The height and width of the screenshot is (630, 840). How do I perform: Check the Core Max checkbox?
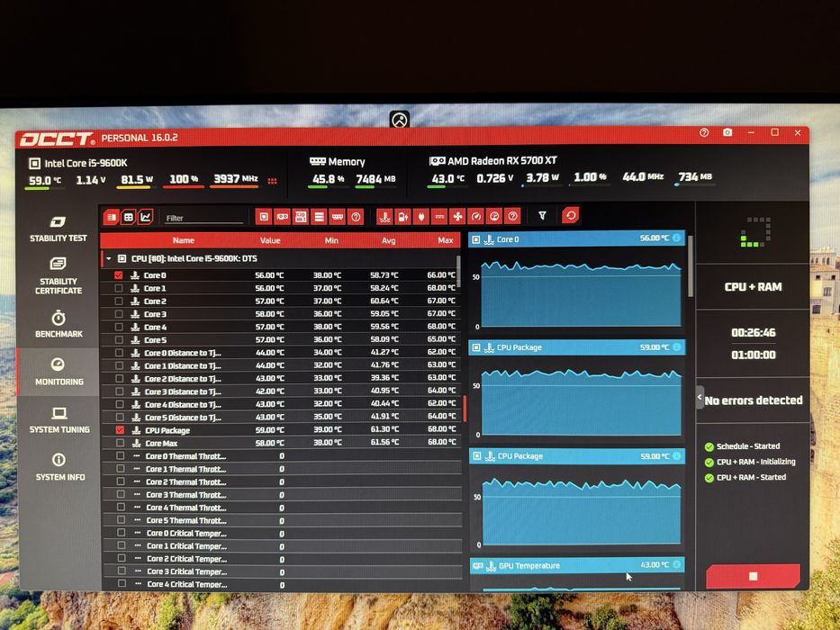(120, 443)
